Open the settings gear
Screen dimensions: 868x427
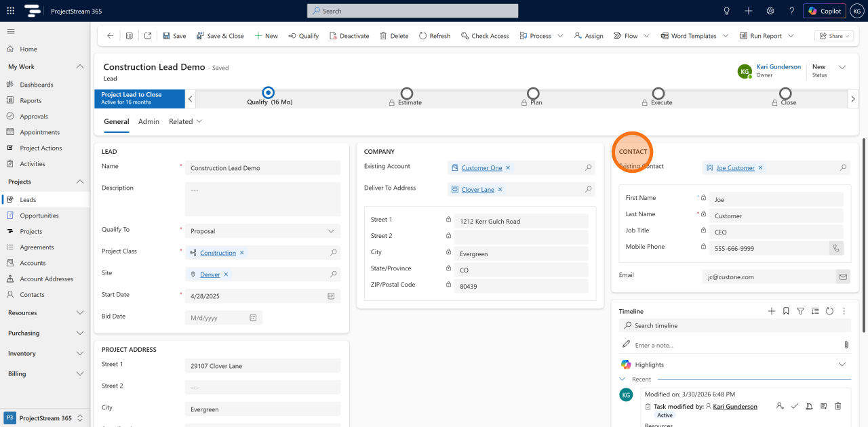[x=770, y=11]
